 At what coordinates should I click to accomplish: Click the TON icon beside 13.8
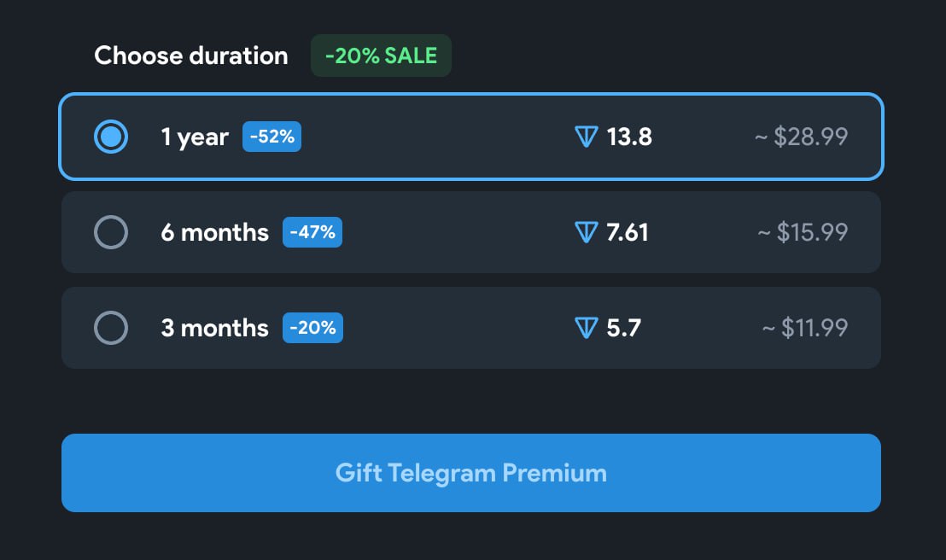[x=586, y=137]
